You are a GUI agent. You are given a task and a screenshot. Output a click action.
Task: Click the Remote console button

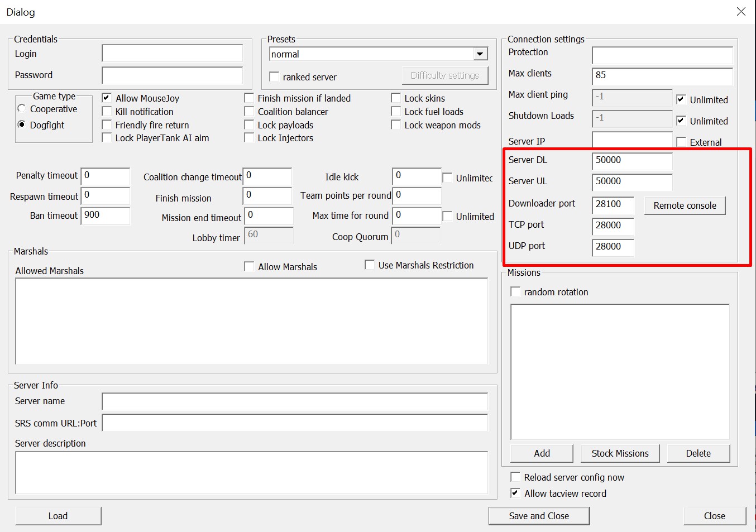pyautogui.click(x=685, y=205)
